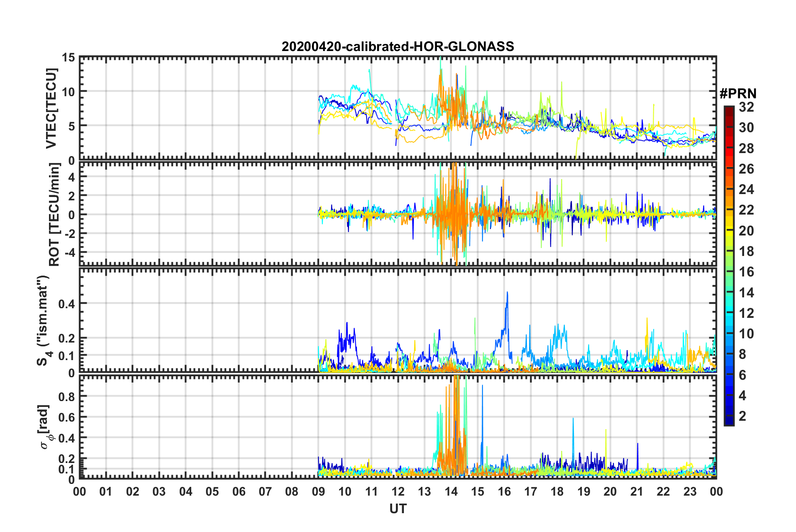Click S4 y-axis tick label 0.4
Viewport: 796px width, 532px height.
[67, 304]
